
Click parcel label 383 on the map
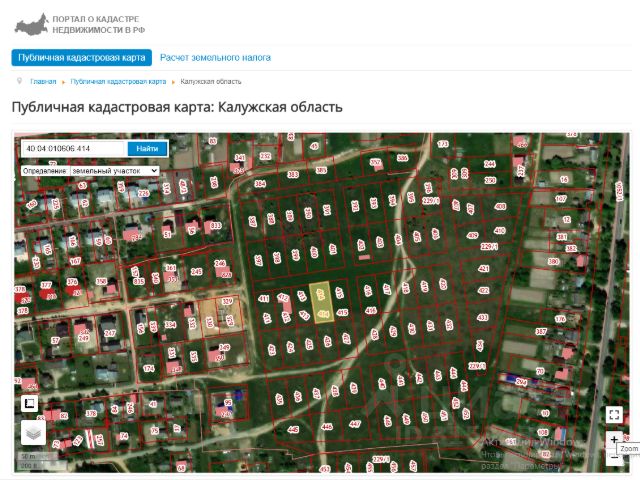click(x=293, y=175)
